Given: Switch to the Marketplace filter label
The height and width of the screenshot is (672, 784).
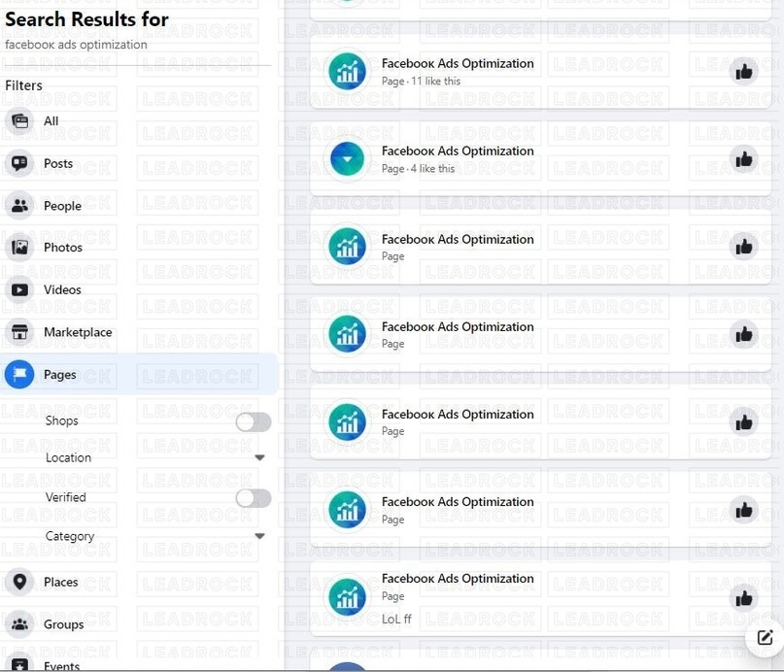Looking at the screenshot, I should [x=78, y=332].
